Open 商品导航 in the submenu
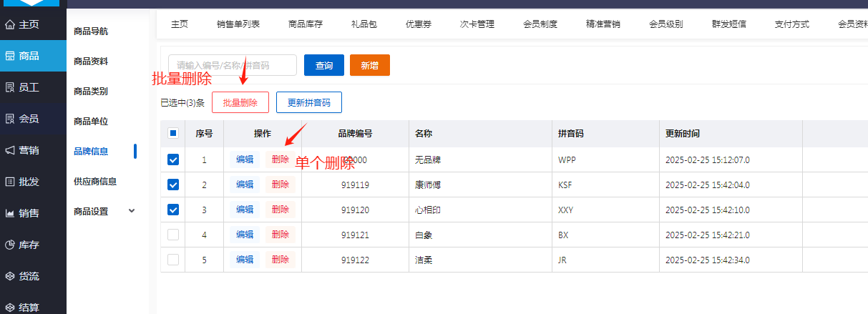The width and height of the screenshot is (868, 314). [91, 31]
